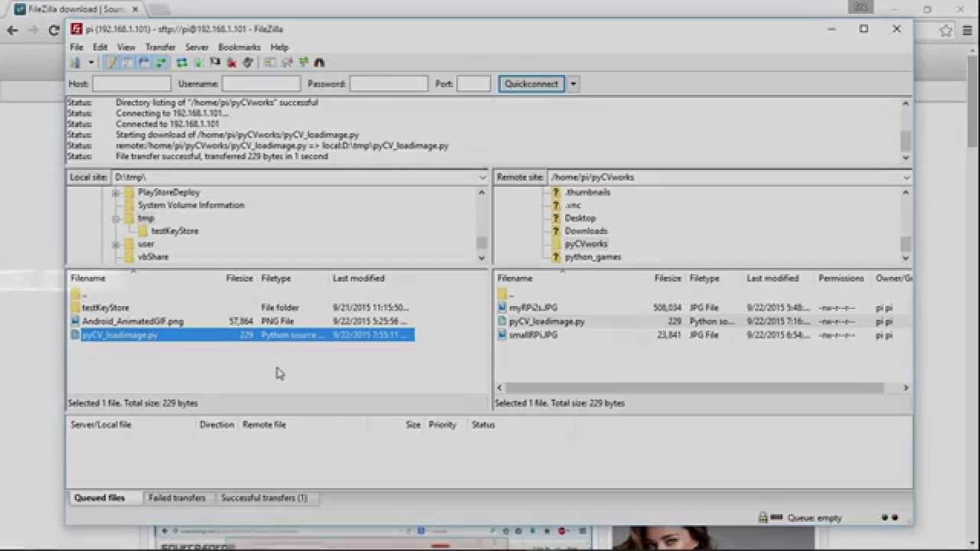Screen dimensions: 980x551
Task: Toggle the remote directory tree display
Action: click(144, 63)
